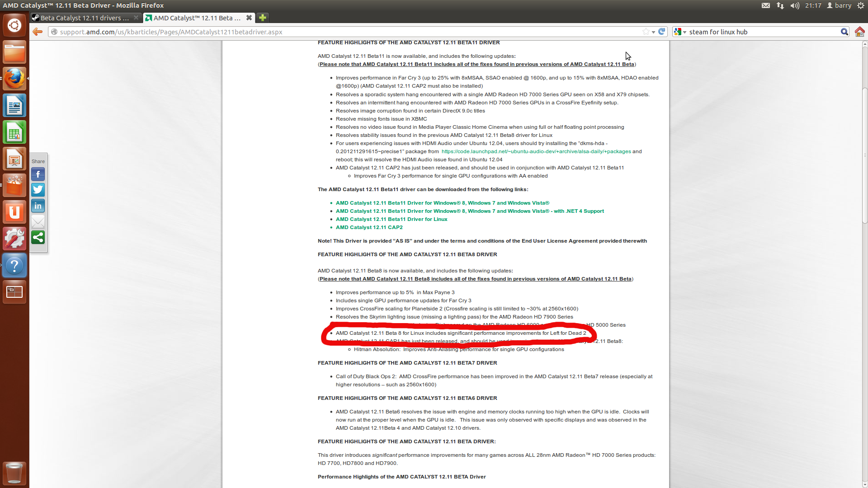Open Beta11 Driver for Linux link
Screen dimensions: 868x488
tap(391, 219)
